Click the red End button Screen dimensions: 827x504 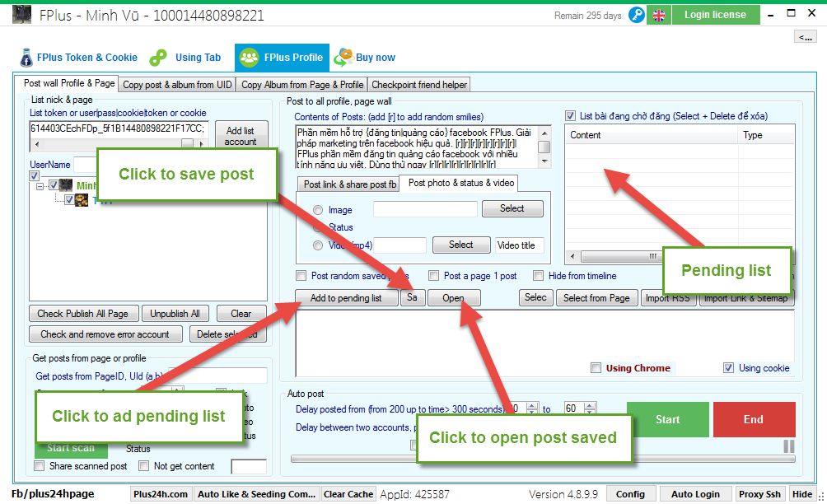[755, 420]
